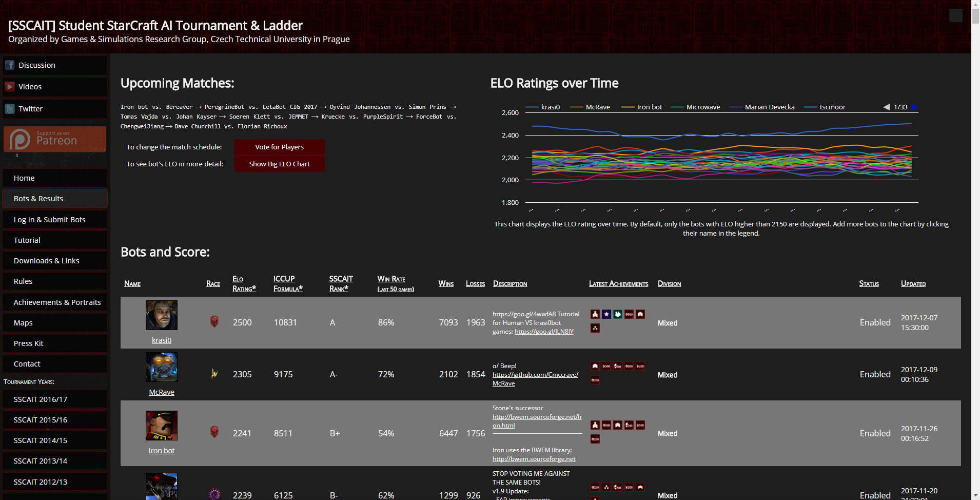Click the blue star achievement badge for krasi0
This screenshot has width=980, height=500.
(606, 314)
